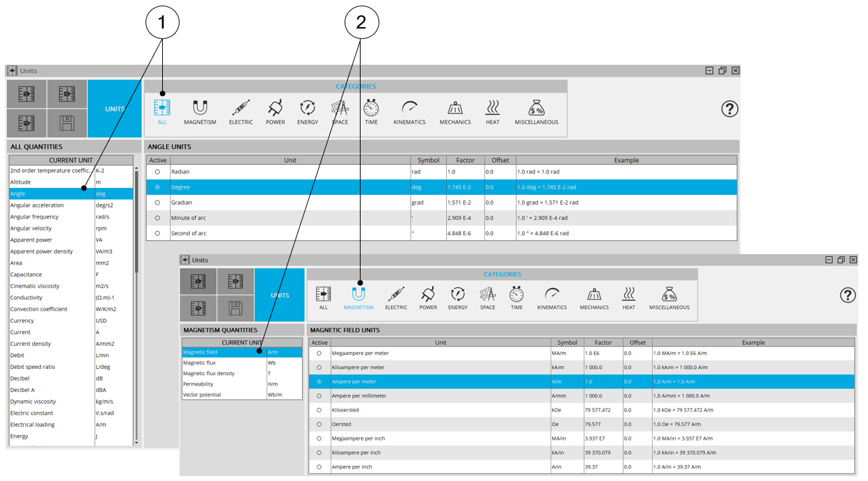Open Space category in the Magnetic Field window

click(x=487, y=297)
